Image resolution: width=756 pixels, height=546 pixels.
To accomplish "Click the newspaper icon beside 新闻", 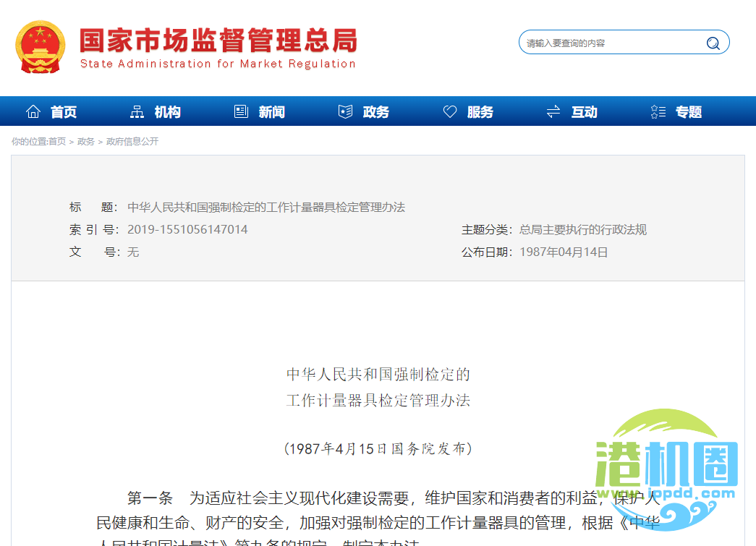I will 240,111.
